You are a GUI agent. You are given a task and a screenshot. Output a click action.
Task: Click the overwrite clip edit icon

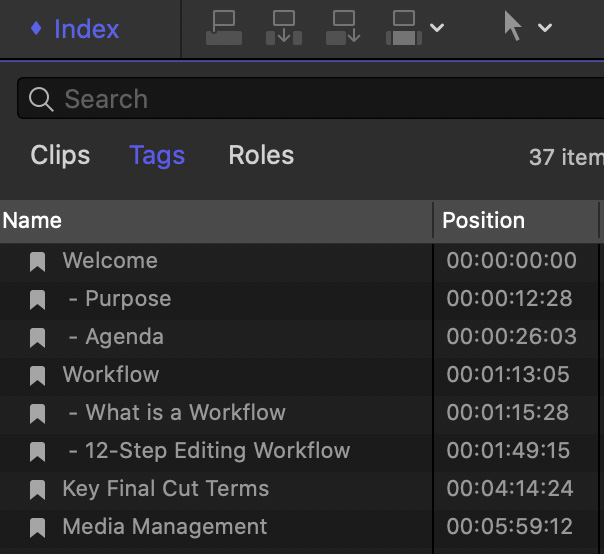[x=404, y=28]
